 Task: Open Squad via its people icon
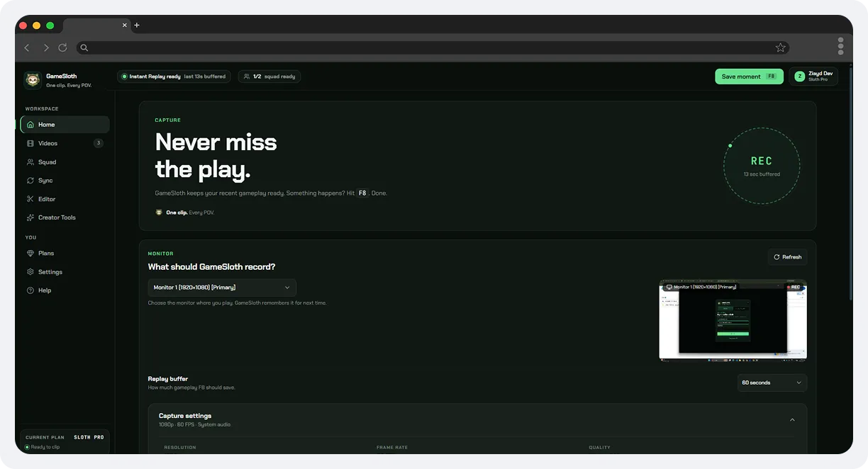coord(30,162)
